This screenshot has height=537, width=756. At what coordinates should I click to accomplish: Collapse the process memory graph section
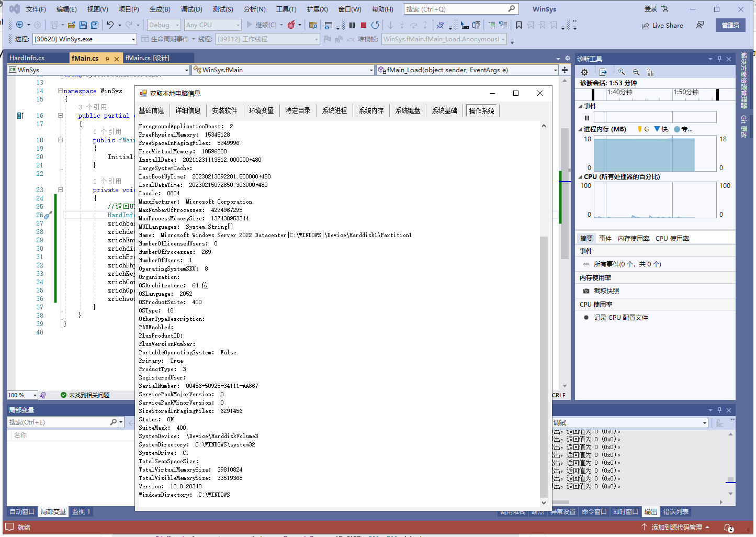580,129
